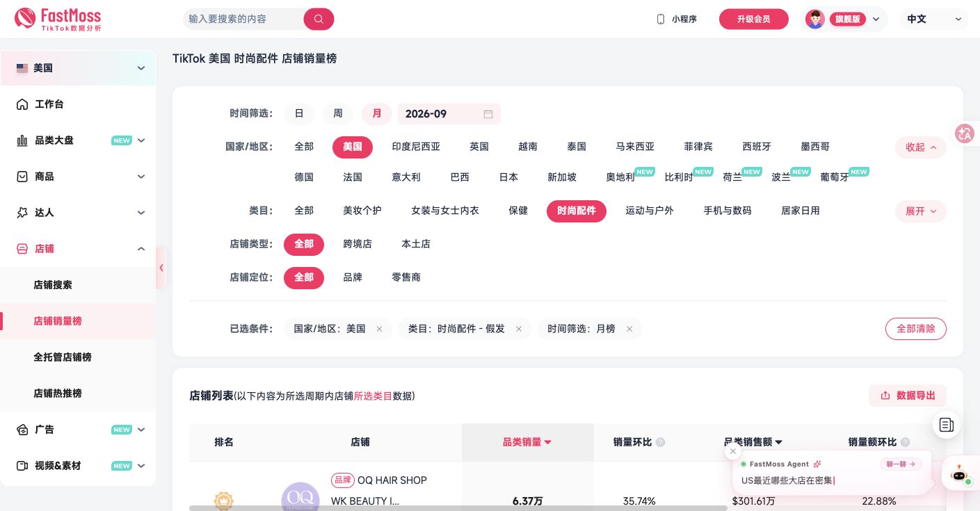Click the 销售额环比 help question icon
The width and height of the screenshot is (980, 511).
coord(904,442)
